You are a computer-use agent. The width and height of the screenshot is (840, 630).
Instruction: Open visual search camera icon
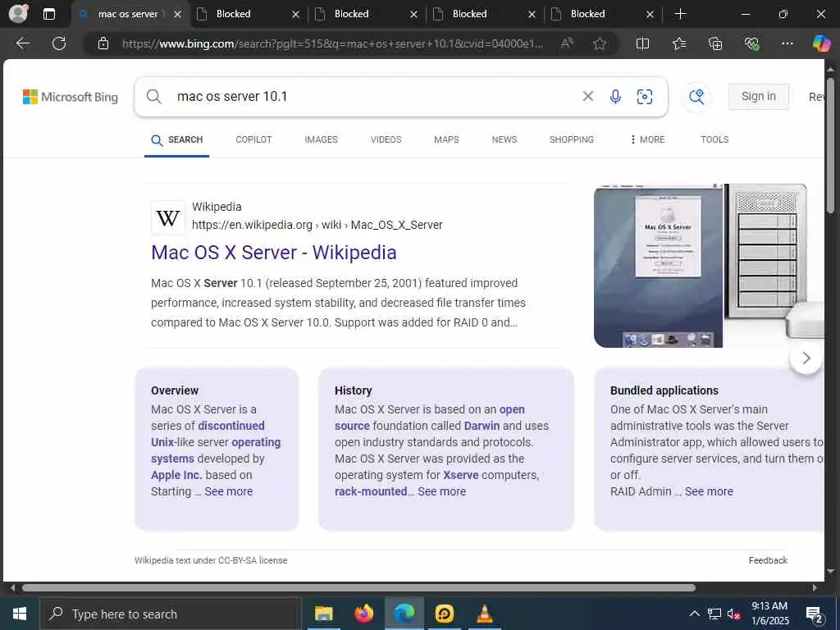(645, 97)
